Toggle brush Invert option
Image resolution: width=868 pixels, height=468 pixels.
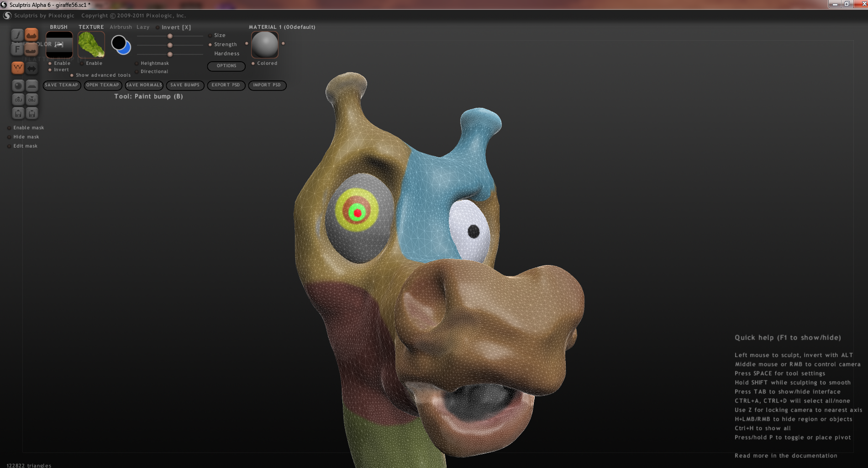point(58,70)
